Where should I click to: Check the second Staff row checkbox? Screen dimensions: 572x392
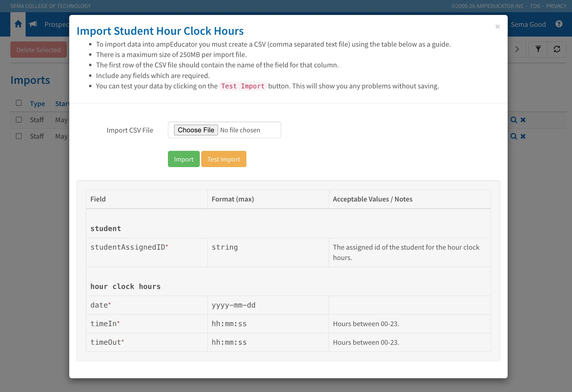19,136
